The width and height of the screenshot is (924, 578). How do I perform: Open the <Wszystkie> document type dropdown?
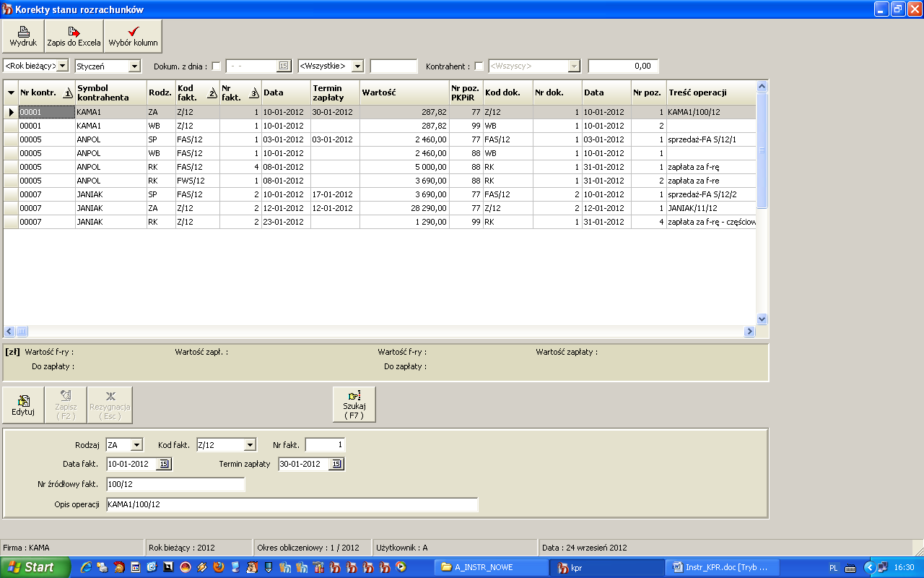[x=357, y=66]
